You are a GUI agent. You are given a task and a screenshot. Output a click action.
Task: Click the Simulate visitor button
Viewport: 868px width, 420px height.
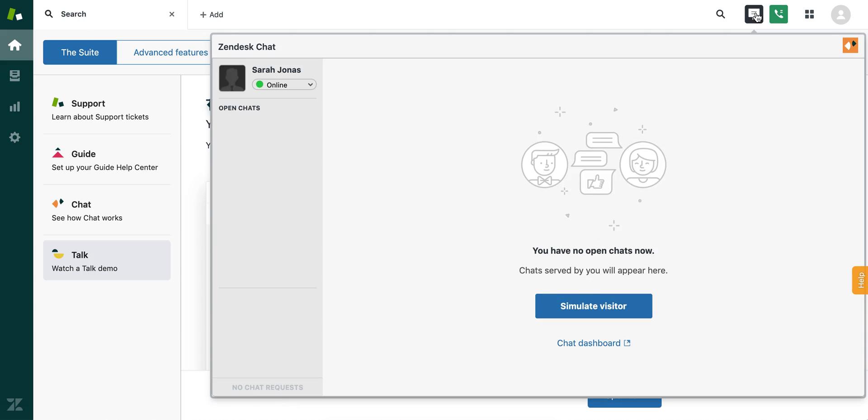coord(594,306)
